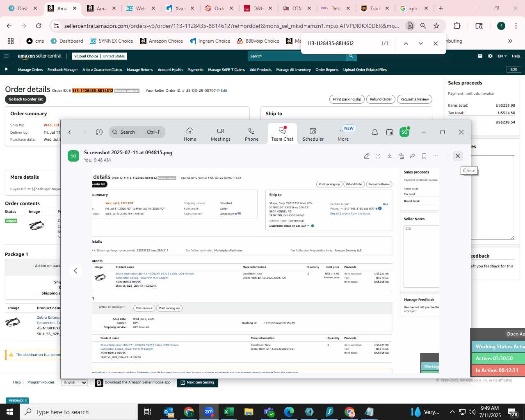Open Seller Central mail messages icon

pyautogui.click(x=480, y=56)
